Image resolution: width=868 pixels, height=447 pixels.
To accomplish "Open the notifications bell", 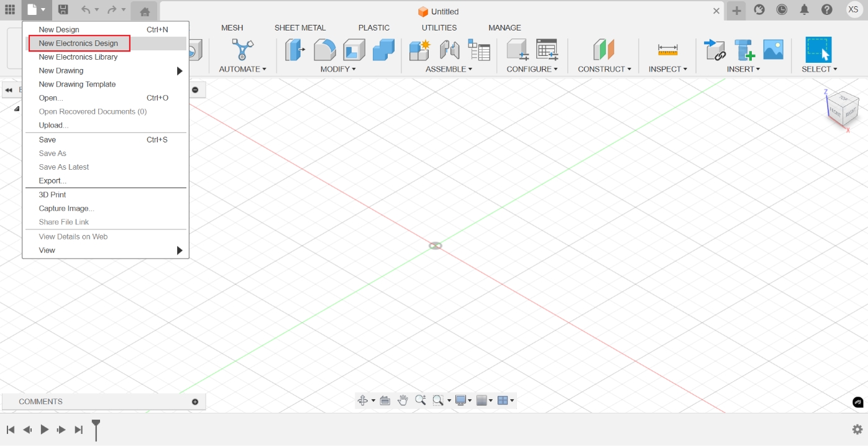I will tap(805, 10).
